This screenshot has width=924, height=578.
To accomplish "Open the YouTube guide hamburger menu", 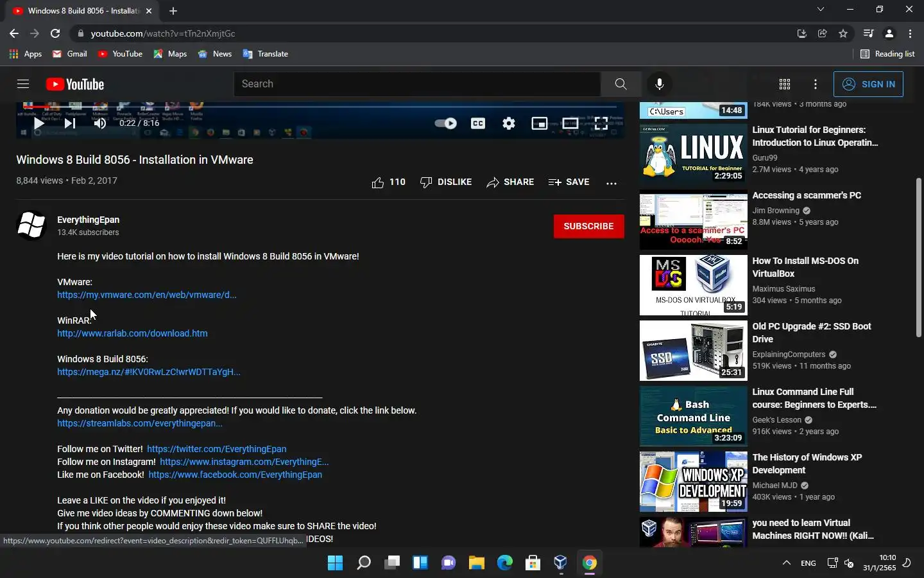I will [23, 84].
